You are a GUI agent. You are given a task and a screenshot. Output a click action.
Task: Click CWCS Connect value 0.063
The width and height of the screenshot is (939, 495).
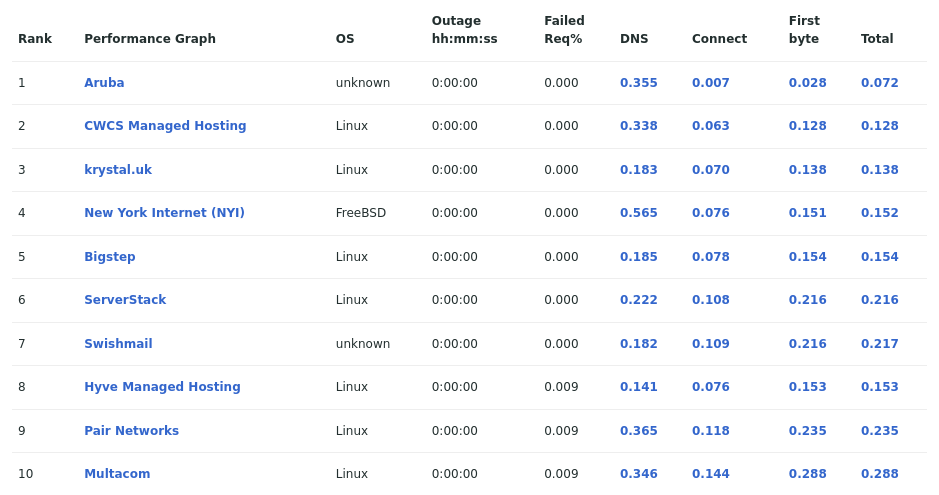pos(711,126)
